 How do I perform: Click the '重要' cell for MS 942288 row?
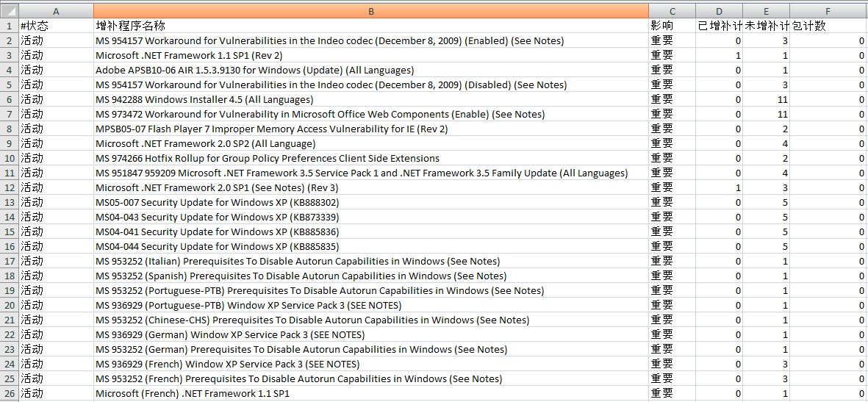pos(672,100)
